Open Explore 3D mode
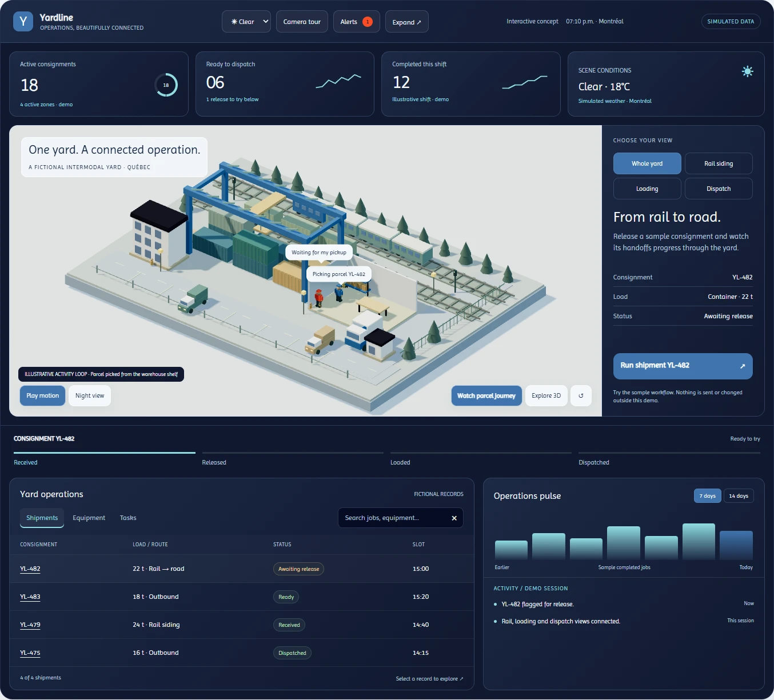The image size is (774, 700). coord(546,395)
